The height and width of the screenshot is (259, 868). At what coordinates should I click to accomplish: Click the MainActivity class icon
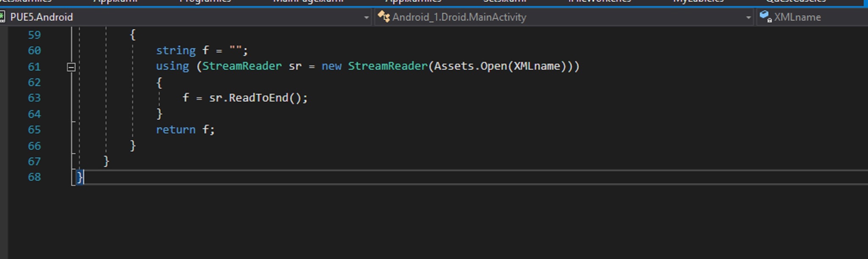(384, 17)
